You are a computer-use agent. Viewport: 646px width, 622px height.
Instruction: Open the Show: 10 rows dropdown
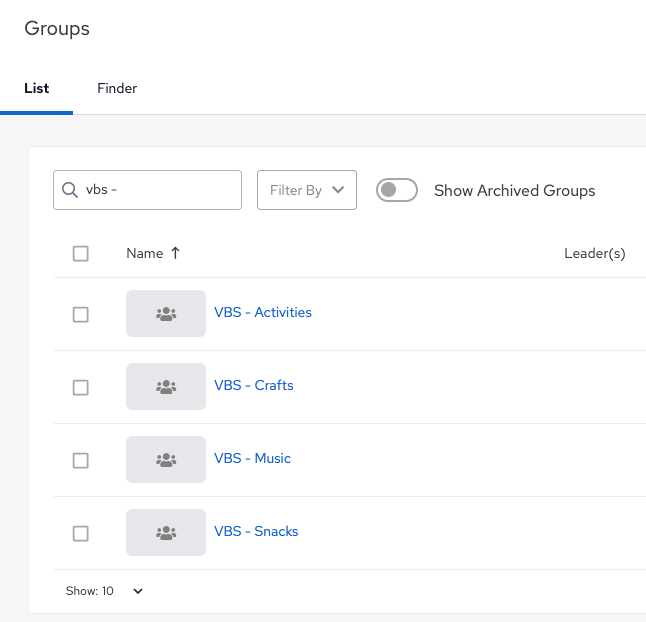point(104,591)
